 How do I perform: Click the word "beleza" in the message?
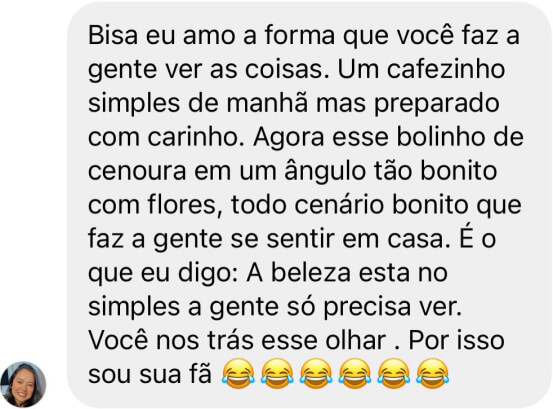tap(311, 273)
